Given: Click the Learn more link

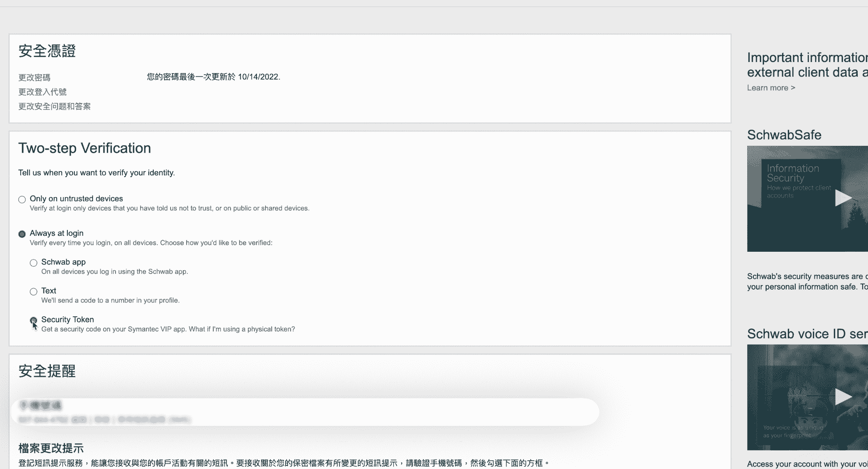Looking at the screenshot, I should click(x=771, y=88).
